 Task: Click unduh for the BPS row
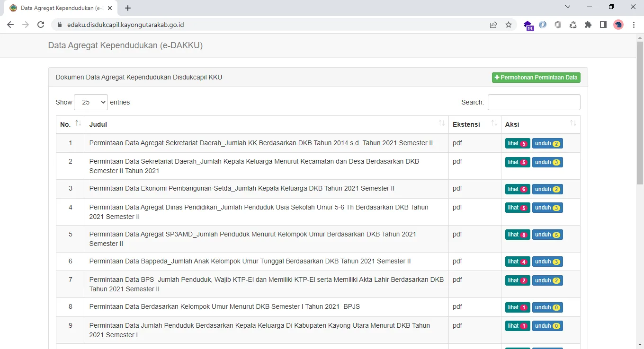pyautogui.click(x=547, y=280)
